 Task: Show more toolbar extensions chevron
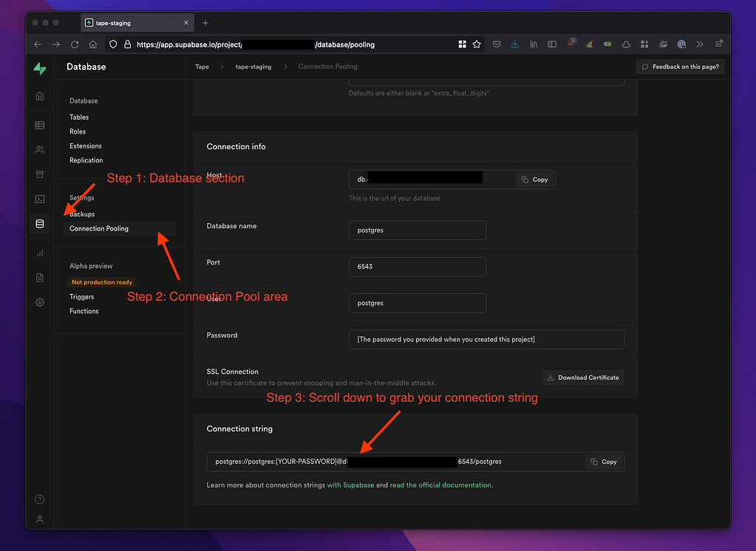[700, 44]
